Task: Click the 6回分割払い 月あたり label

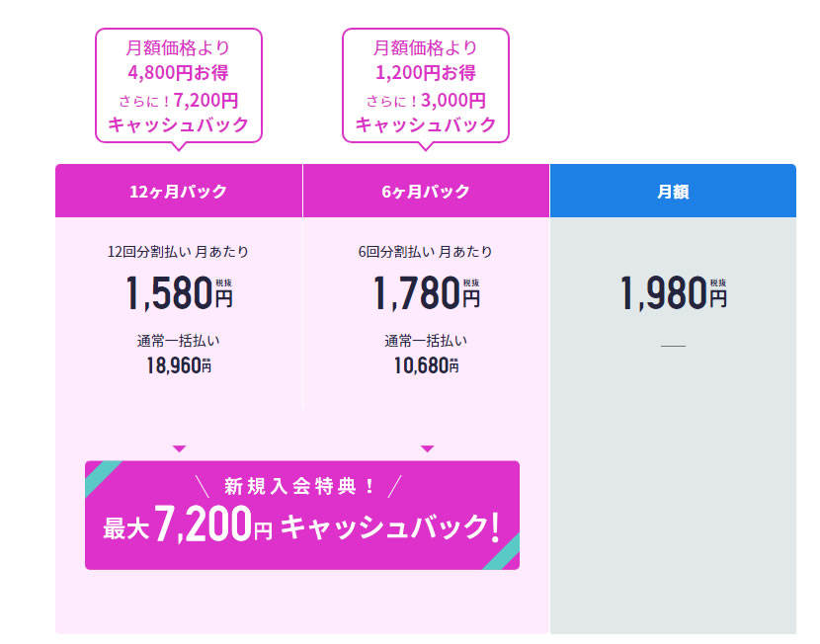Action: tap(425, 252)
